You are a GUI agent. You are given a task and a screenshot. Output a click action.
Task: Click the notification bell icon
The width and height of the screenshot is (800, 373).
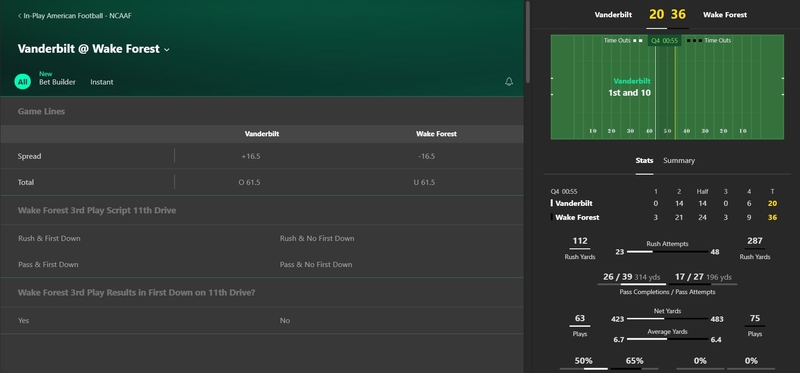click(509, 82)
